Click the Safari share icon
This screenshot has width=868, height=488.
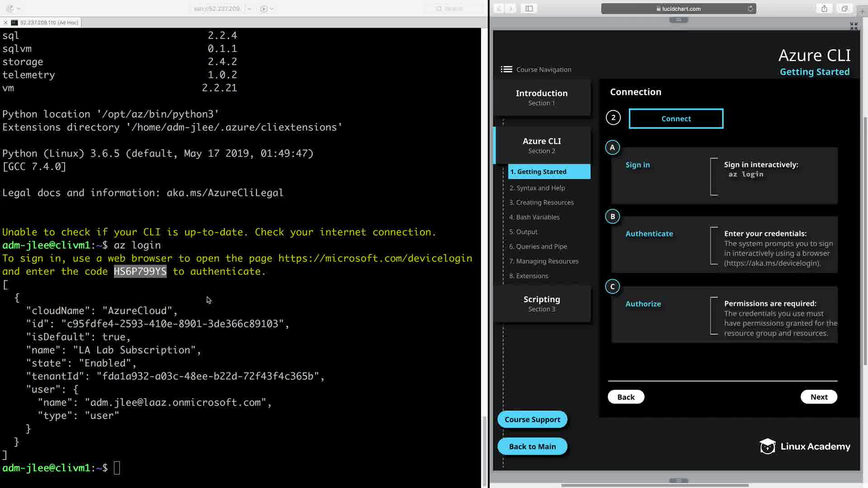pyautogui.click(x=824, y=9)
